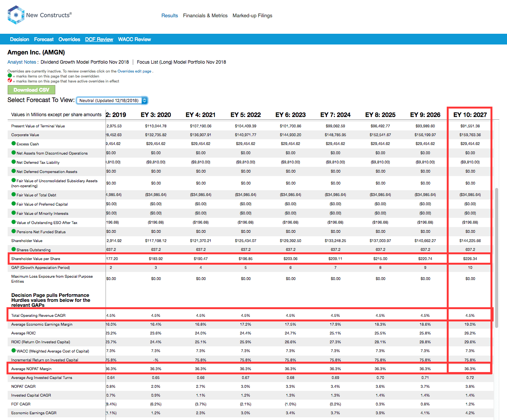Click the green dot beside Fair Value of Unconsolidated Subsidiary Assets
This screenshot has width=507, height=420.
pyautogui.click(x=13, y=180)
